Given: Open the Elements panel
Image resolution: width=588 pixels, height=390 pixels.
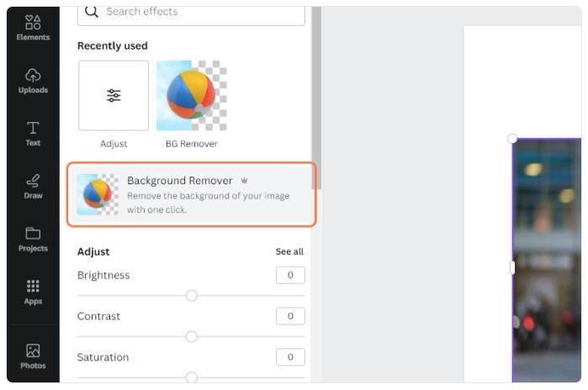Looking at the screenshot, I should [x=33, y=28].
